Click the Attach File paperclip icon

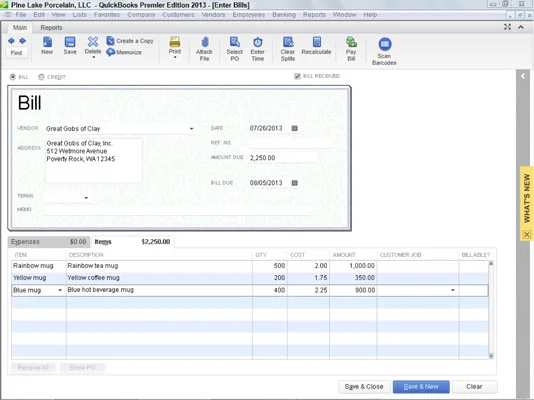pyautogui.click(x=204, y=42)
